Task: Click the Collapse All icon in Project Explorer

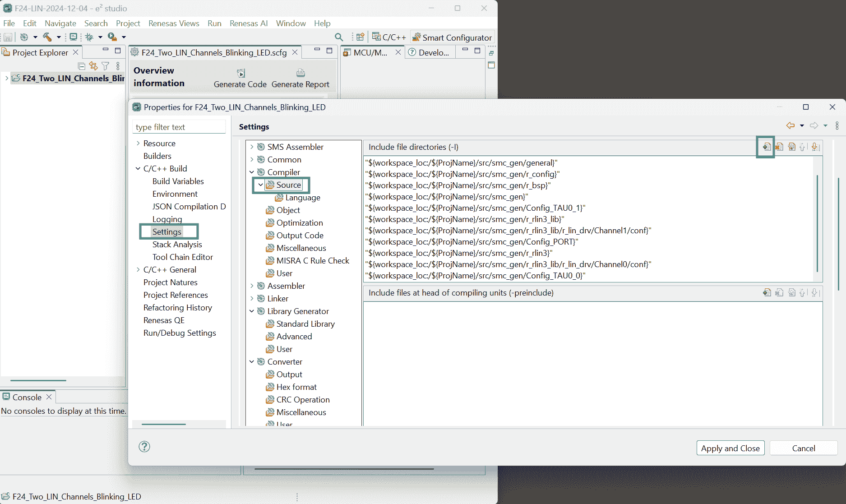Action: click(x=81, y=66)
